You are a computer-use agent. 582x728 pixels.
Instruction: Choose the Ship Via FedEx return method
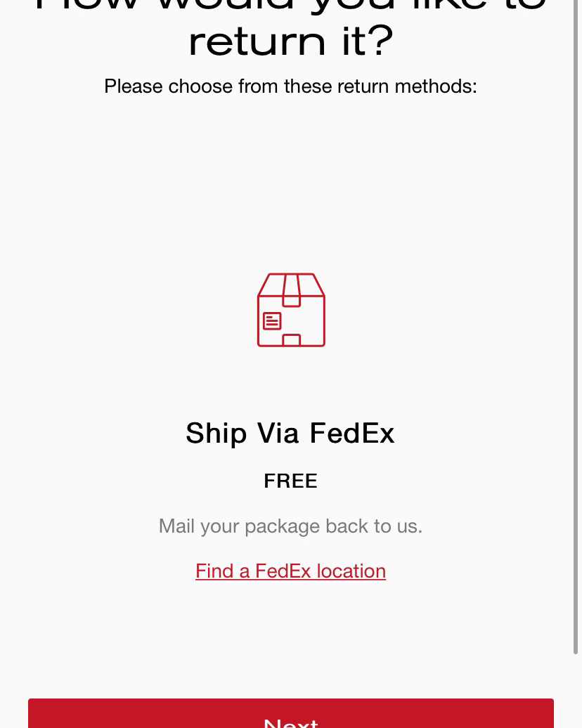tap(290, 433)
